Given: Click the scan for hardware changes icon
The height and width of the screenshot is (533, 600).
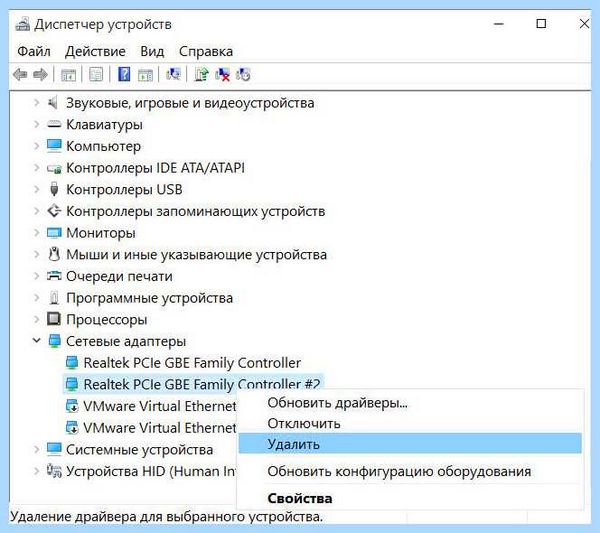Looking at the screenshot, I should [x=173, y=73].
